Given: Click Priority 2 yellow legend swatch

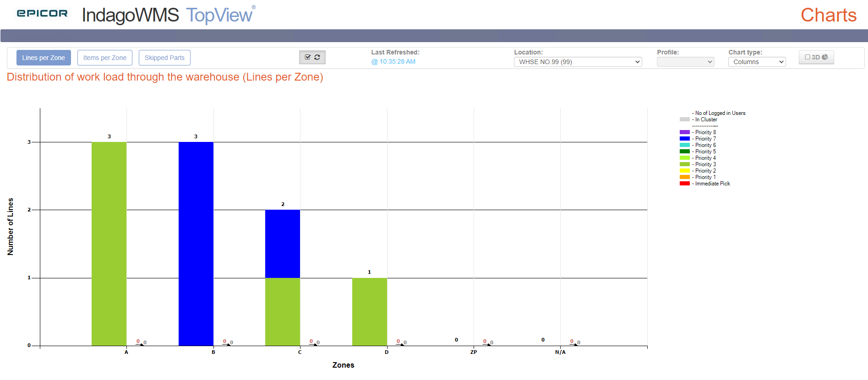Looking at the screenshot, I should [685, 171].
